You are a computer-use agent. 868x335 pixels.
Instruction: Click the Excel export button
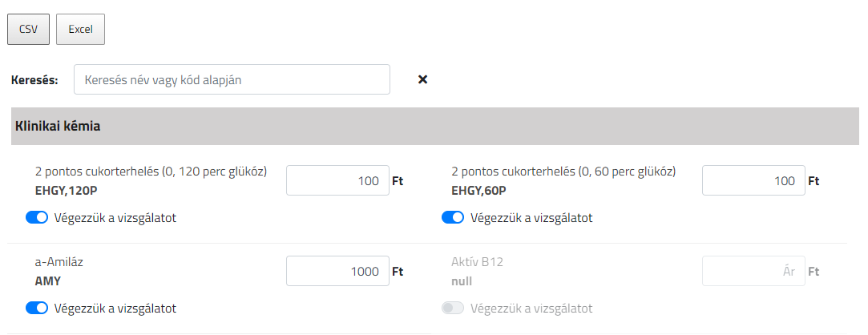[x=80, y=29]
